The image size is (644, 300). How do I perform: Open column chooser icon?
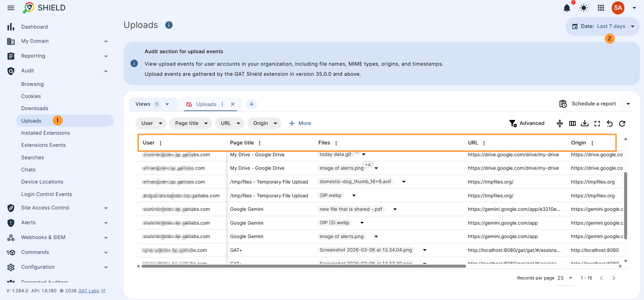[572, 124]
